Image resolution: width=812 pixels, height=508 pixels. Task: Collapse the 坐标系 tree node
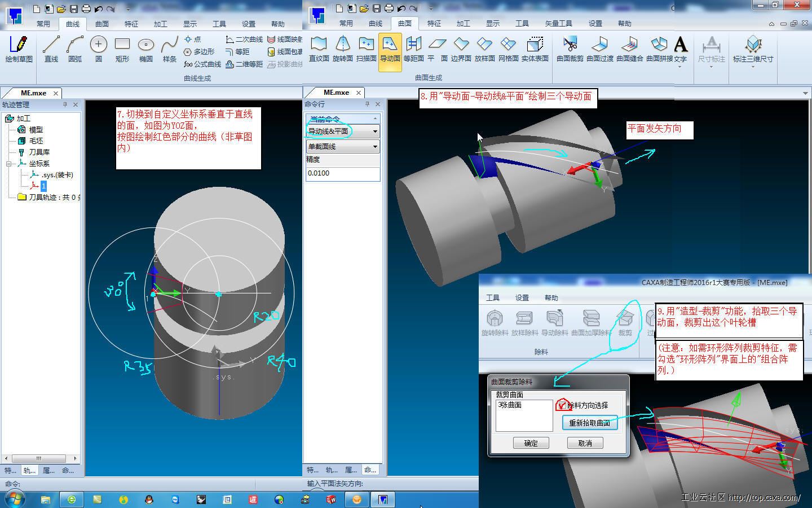pyautogui.click(x=9, y=164)
